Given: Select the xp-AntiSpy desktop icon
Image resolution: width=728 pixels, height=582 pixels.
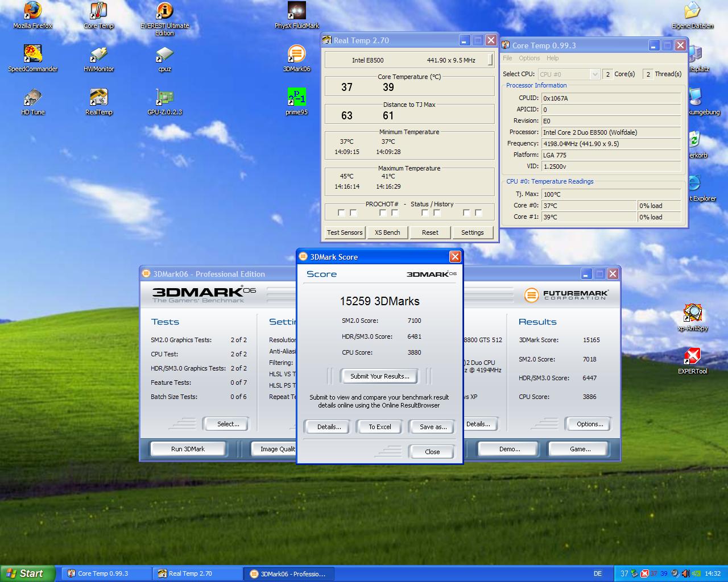Looking at the screenshot, I should coord(692,318).
